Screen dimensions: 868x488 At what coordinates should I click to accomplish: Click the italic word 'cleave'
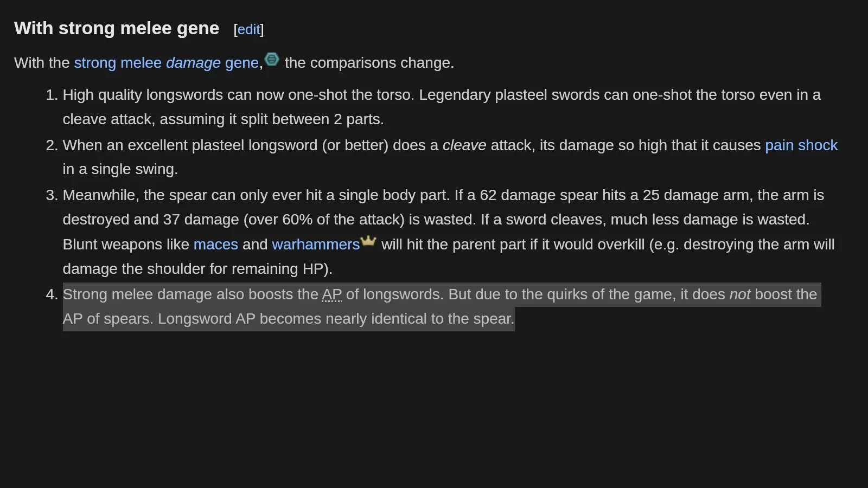point(464,145)
